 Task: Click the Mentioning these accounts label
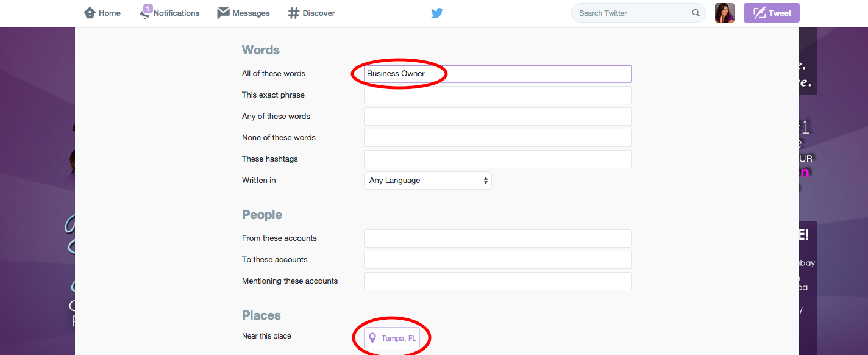pyautogui.click(x=290, y=281)
